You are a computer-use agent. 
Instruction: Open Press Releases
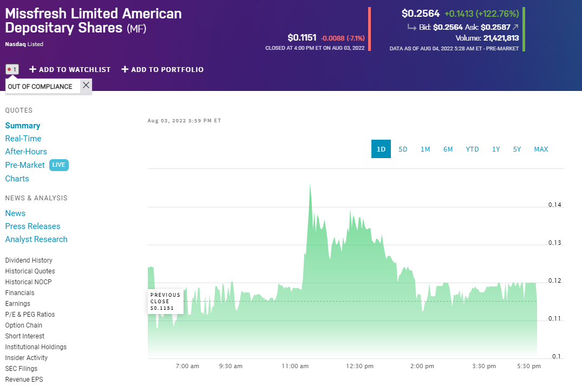click(32, 226)
